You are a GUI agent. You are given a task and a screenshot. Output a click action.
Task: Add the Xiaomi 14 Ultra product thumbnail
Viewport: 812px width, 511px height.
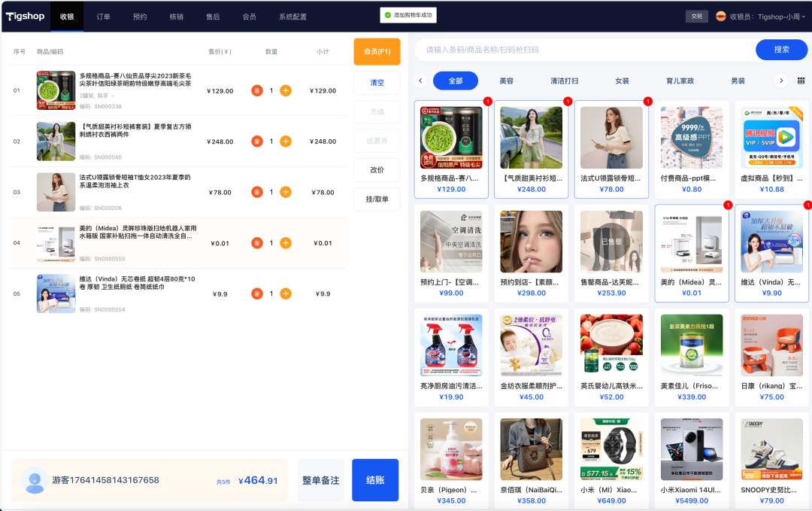pyautogui.click(x=691, y=449)
